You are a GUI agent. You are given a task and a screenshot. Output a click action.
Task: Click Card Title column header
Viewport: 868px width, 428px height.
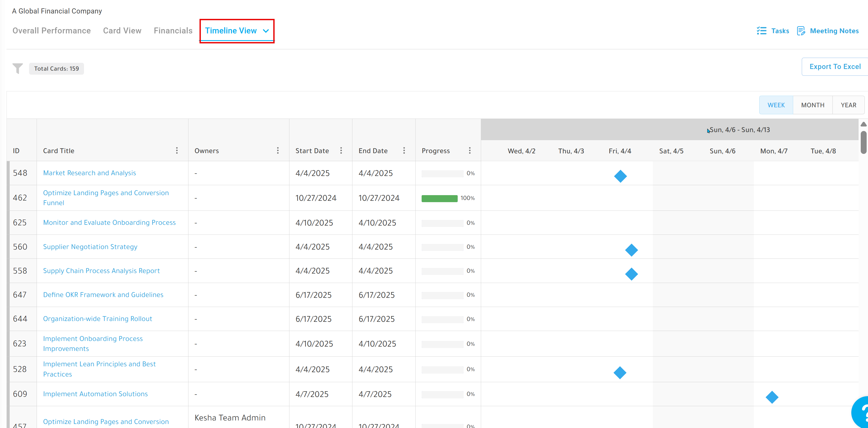[x=59, y=150]
